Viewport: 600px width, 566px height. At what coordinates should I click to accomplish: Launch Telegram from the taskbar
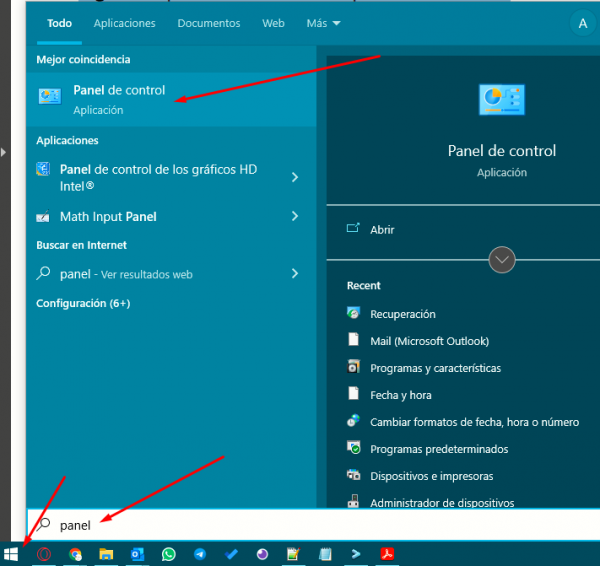click(x=200, y=553)
